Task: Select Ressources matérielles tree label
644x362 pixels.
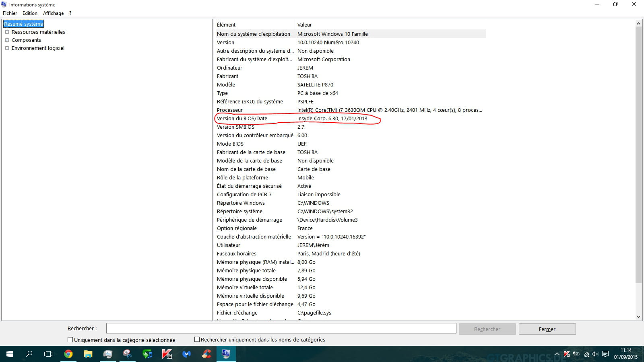Action: (x=38, y=32)
